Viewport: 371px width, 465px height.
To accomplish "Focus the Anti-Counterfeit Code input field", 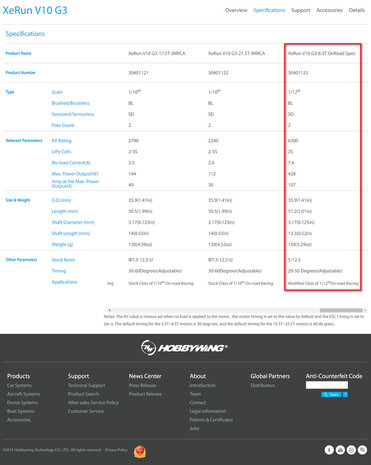I will pyautogui.click(x=327, y=385).
